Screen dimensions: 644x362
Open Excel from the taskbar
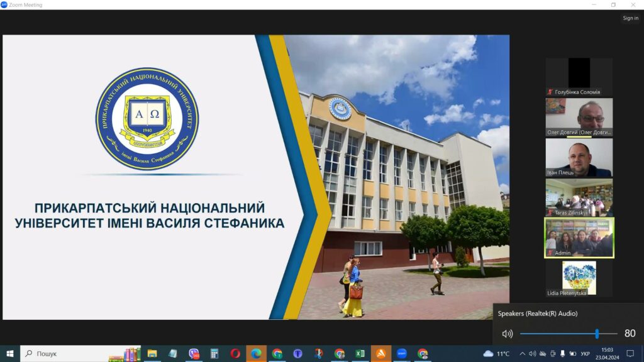click(360, 354)
